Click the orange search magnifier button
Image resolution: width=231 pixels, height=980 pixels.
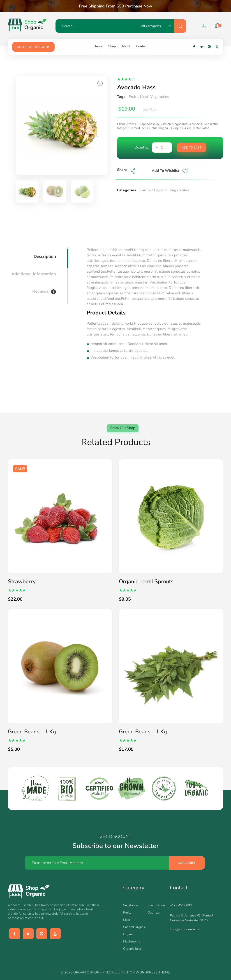180,26
